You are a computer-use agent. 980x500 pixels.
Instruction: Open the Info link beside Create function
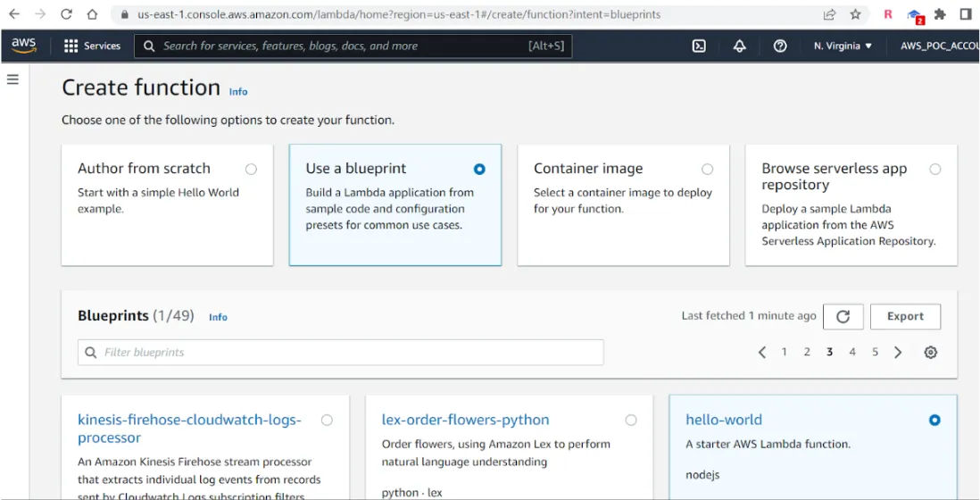tap(238, 92)
